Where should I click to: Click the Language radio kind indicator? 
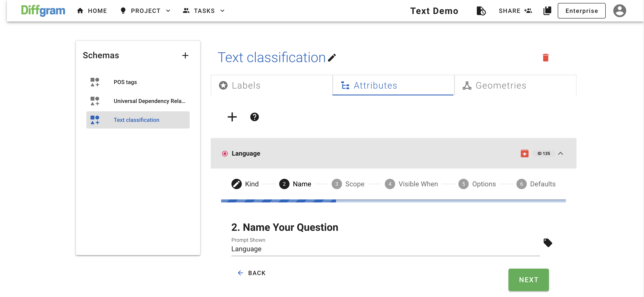225,154
